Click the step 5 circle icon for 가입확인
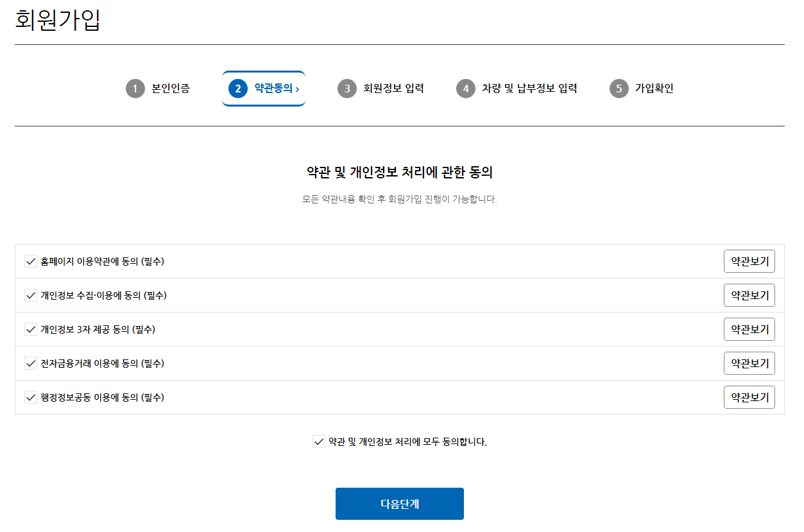Screen dimensions: 804x532 tap(619, 89)
